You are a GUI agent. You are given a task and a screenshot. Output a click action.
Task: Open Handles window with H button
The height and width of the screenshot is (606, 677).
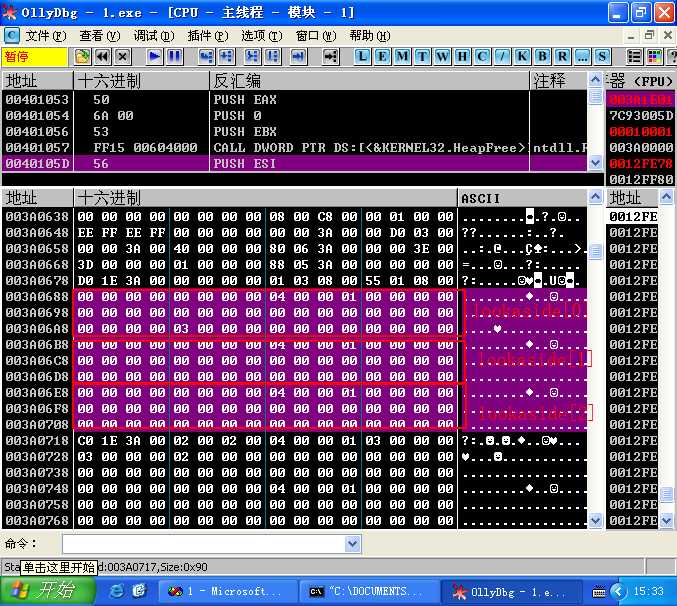(x=462, y=57)
